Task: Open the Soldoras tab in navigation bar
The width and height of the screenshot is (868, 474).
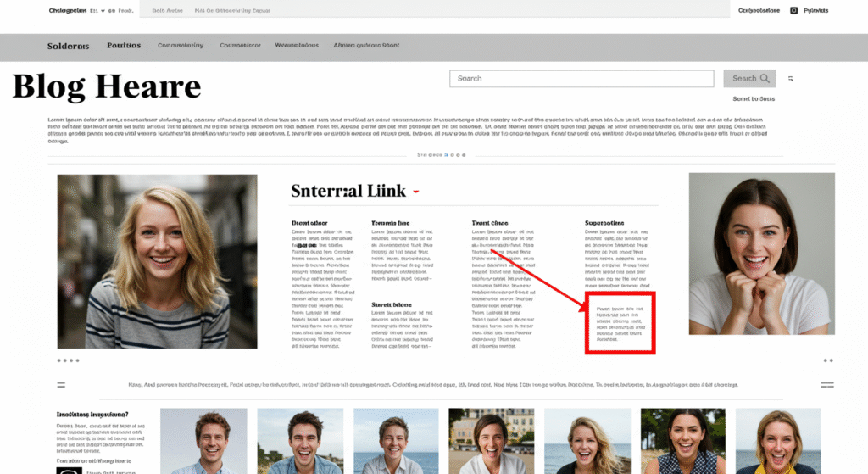Action: coord(68,46)
